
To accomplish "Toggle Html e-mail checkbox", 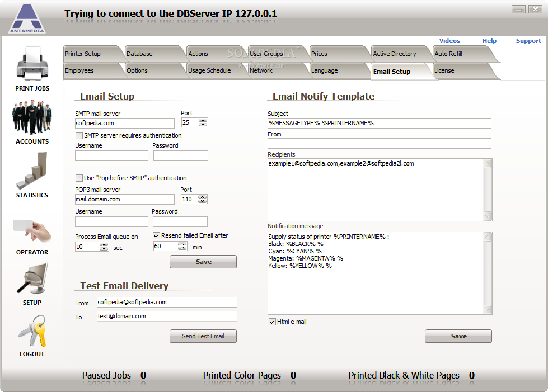I will (x=272, y=322).
